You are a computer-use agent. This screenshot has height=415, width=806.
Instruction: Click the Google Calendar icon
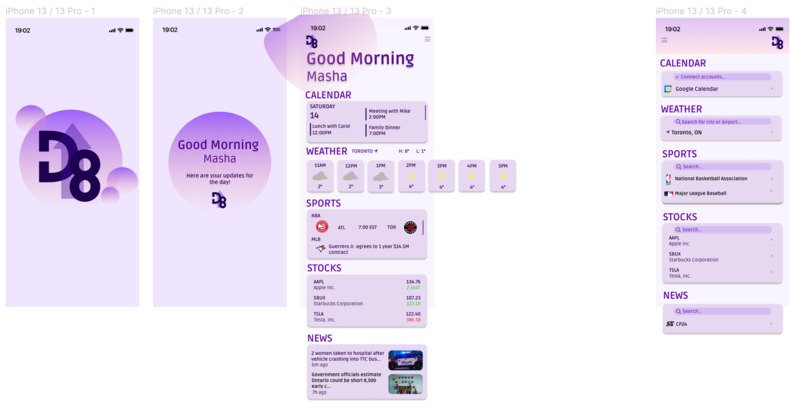(668, 89)
